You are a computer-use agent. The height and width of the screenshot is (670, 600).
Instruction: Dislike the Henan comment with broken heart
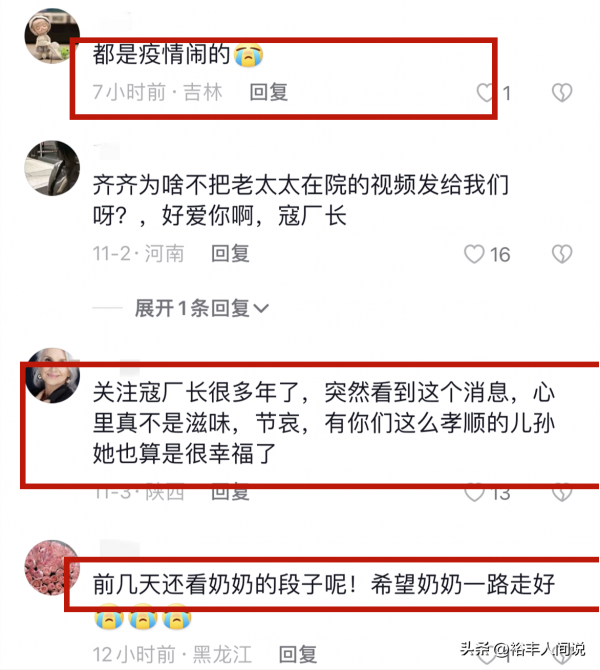click(562, 254)
